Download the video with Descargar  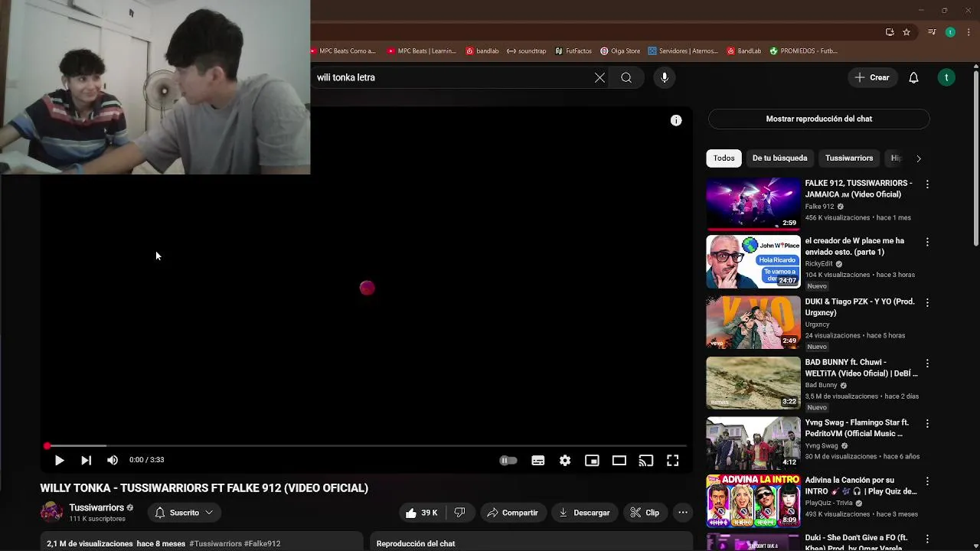584,513
